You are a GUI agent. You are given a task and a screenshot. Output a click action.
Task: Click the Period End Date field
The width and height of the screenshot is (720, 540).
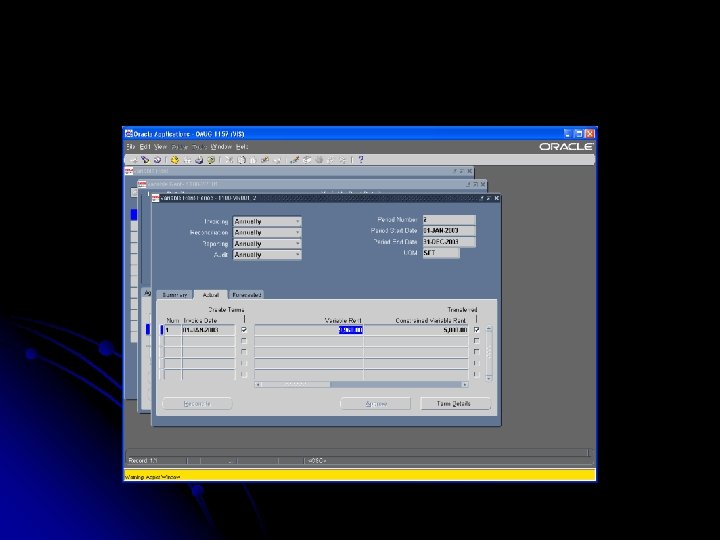pyautogui.click(x=449, y=242)
